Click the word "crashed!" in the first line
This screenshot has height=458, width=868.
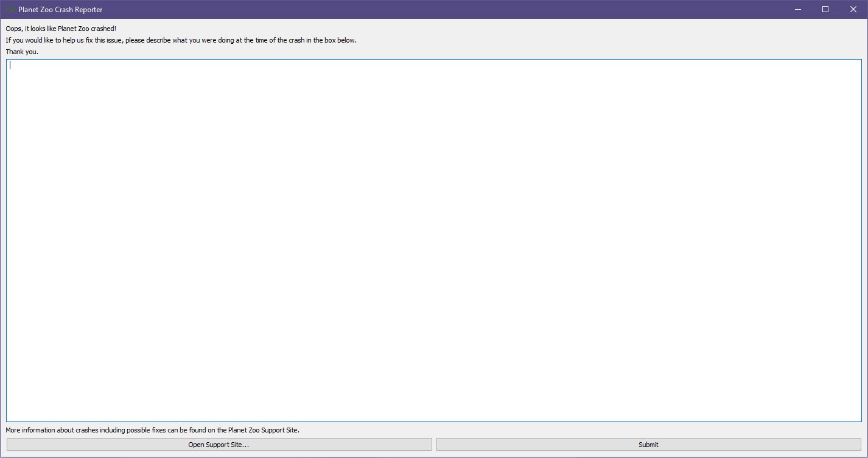pos(103,29)
